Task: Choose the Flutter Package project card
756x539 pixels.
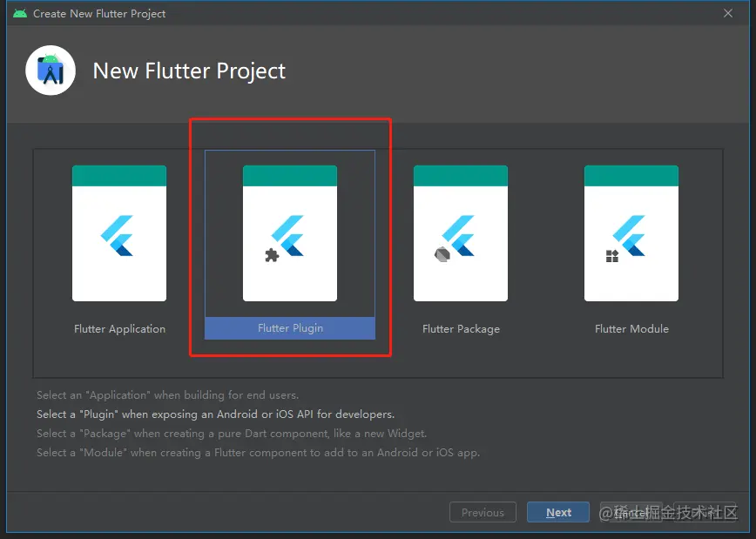Action: click(x=461, y=233)
